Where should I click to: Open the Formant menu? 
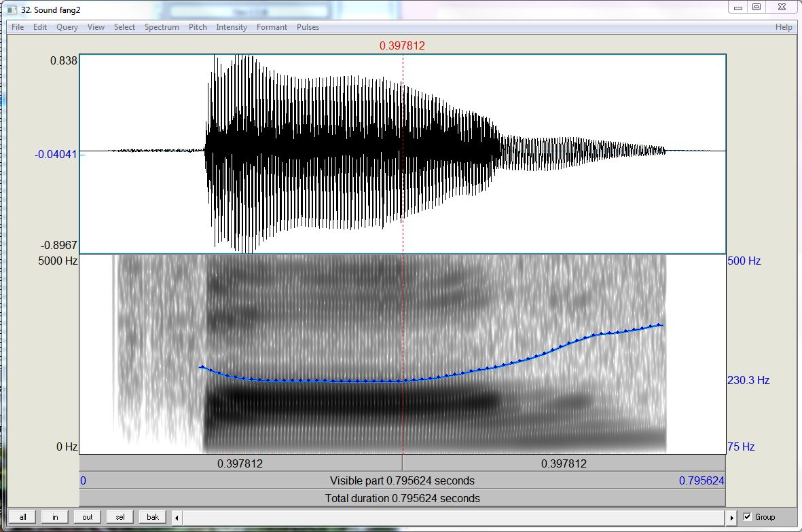point(272,27)
